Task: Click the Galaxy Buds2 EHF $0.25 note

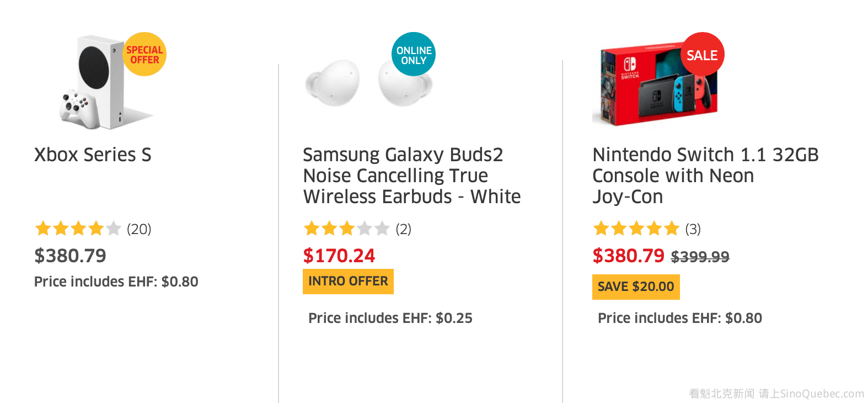Action: point(390,318)
